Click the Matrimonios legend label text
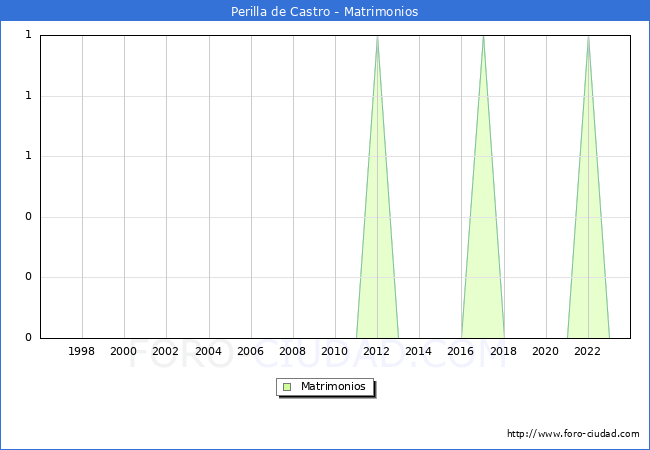This screenshot has height=450, width=650. [x=334, y=387]
